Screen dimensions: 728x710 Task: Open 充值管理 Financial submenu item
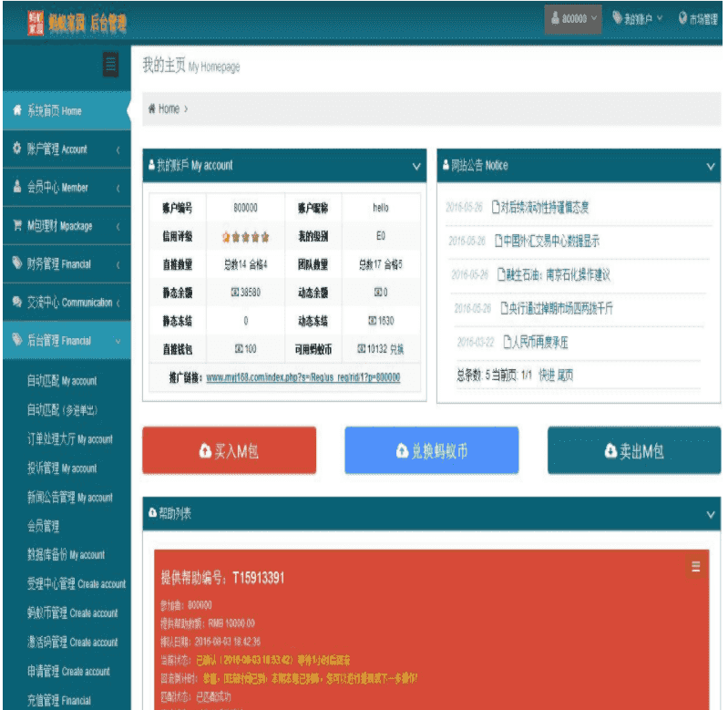[x=59, y=700]
